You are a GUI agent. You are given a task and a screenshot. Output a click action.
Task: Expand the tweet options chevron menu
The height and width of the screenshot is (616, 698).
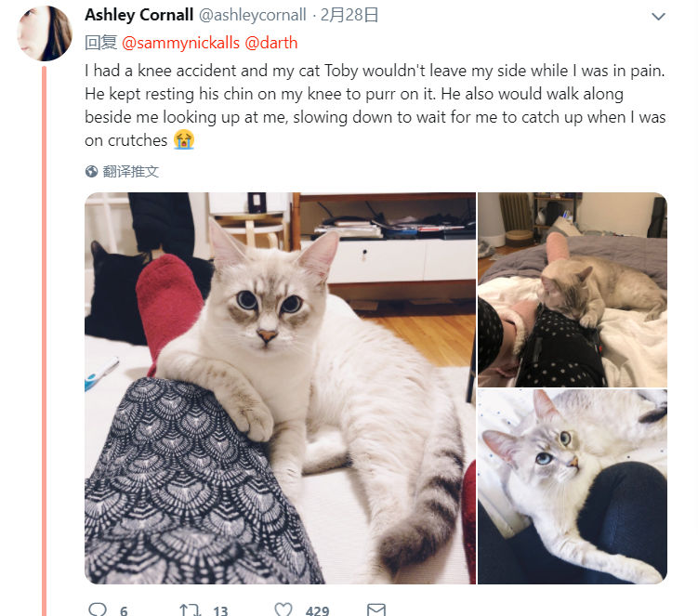point(658,17)
